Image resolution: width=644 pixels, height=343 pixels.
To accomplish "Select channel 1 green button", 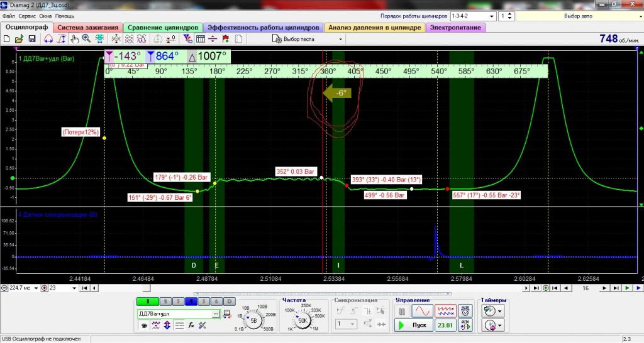I will 147,301.
